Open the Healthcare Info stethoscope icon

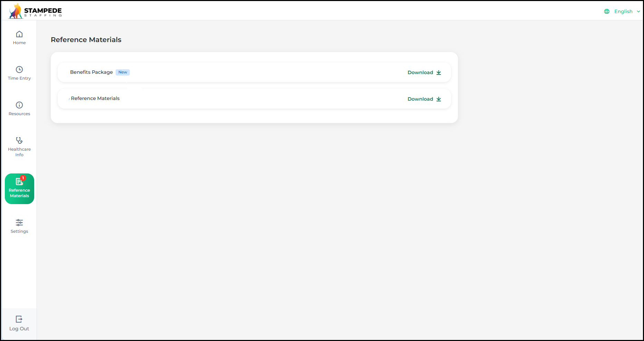tap(19, 140)
